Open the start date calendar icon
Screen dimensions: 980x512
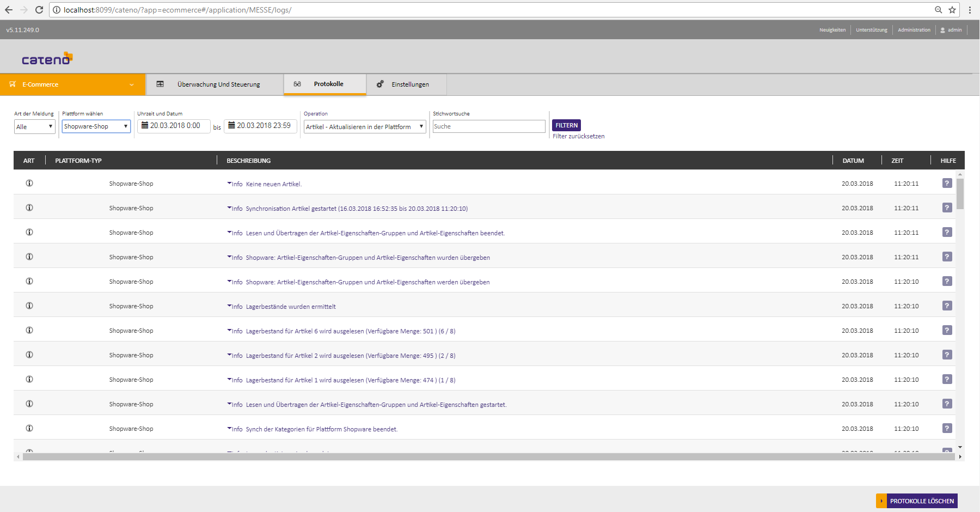(x=145, y=125)
